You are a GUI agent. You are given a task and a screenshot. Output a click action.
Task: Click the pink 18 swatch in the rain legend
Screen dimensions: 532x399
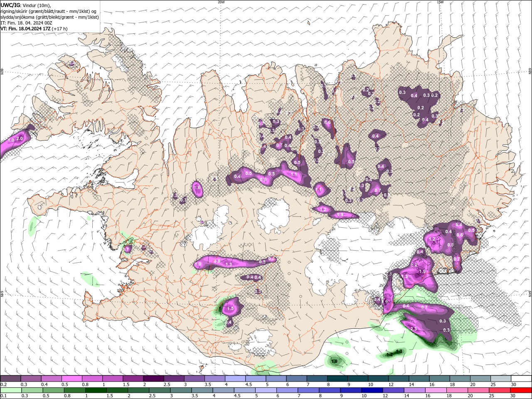458,390
